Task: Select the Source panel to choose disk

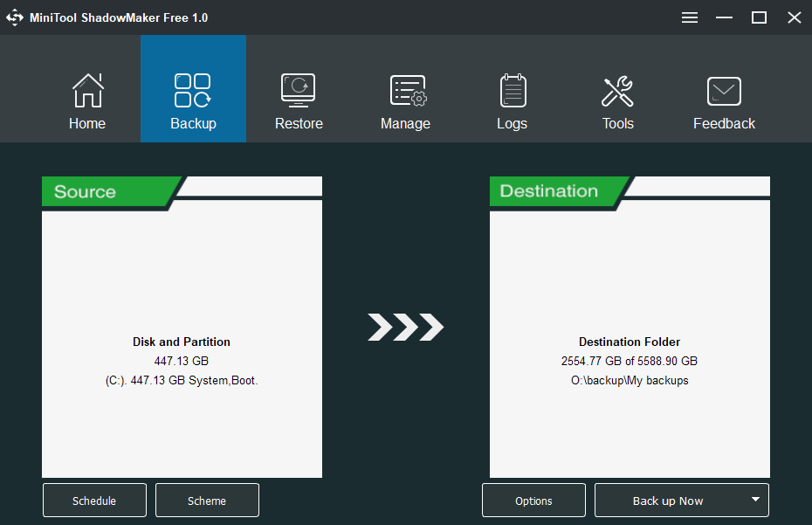Action: 182,341
